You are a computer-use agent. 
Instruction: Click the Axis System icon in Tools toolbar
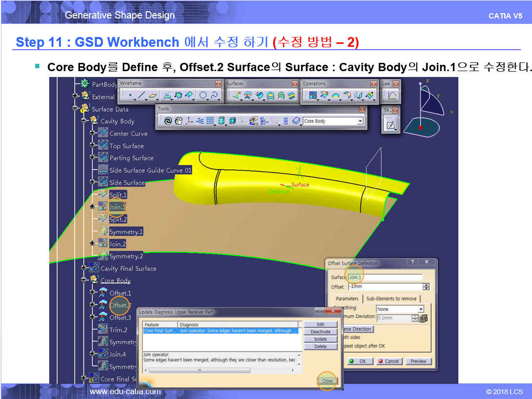(x=189, y=121)
